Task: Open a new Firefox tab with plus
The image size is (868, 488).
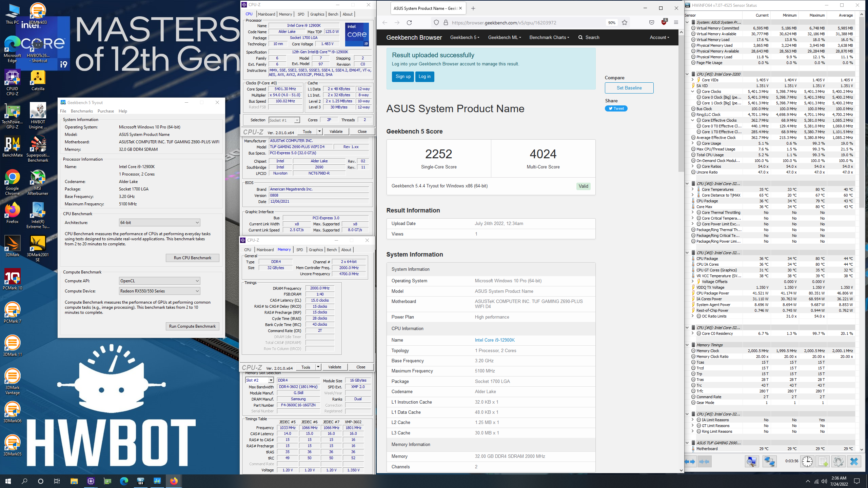Action: [x=473, y=8]
